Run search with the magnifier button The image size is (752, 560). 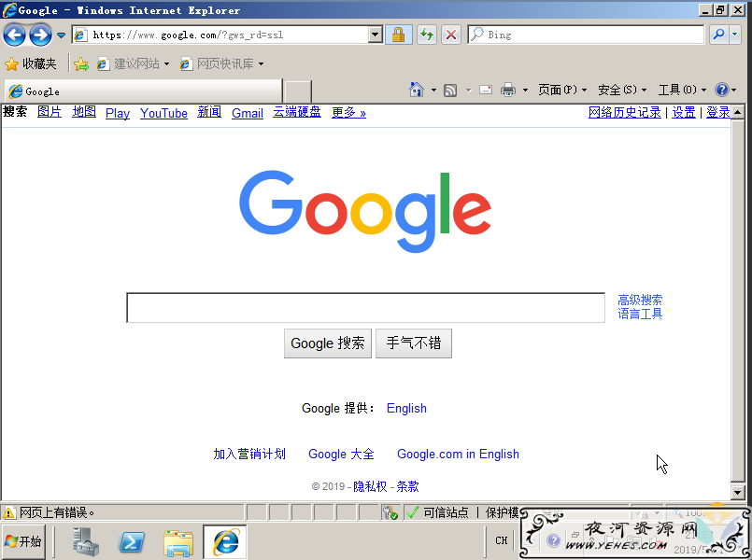pyautogui.click(x=718, y=35)
